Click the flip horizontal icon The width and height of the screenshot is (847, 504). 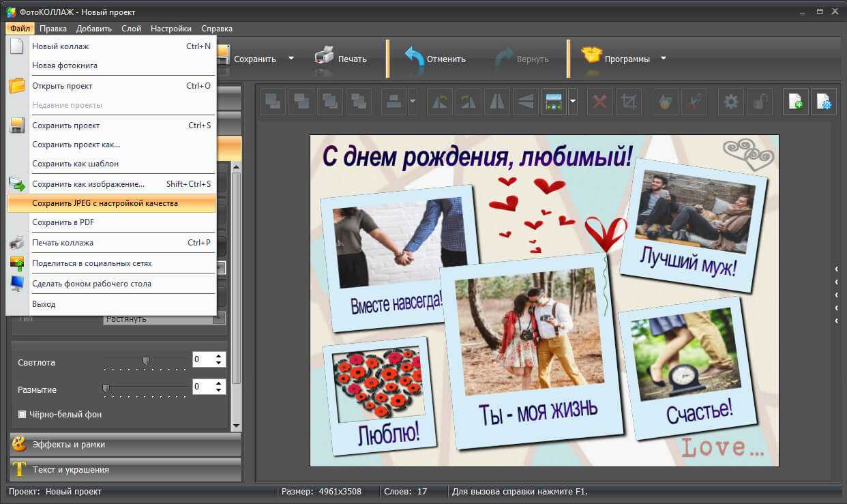pyautogui.click(x=497, y=102)
